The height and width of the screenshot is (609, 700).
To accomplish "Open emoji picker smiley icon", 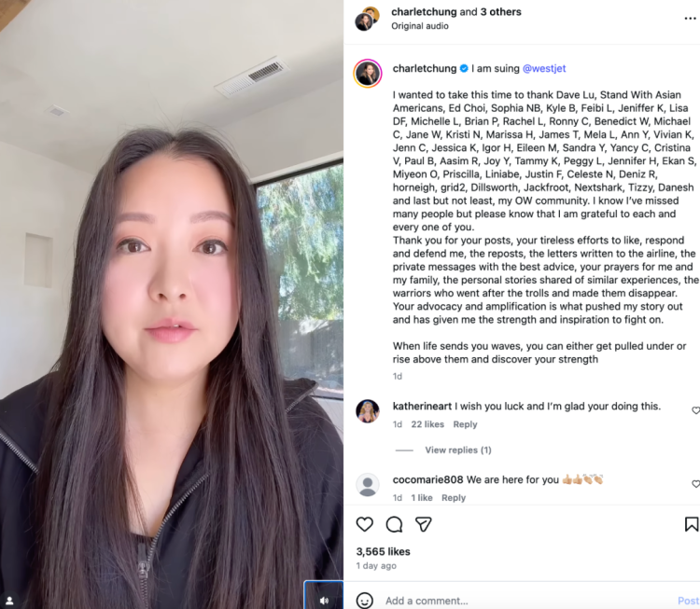I will (x=365, y=600).
